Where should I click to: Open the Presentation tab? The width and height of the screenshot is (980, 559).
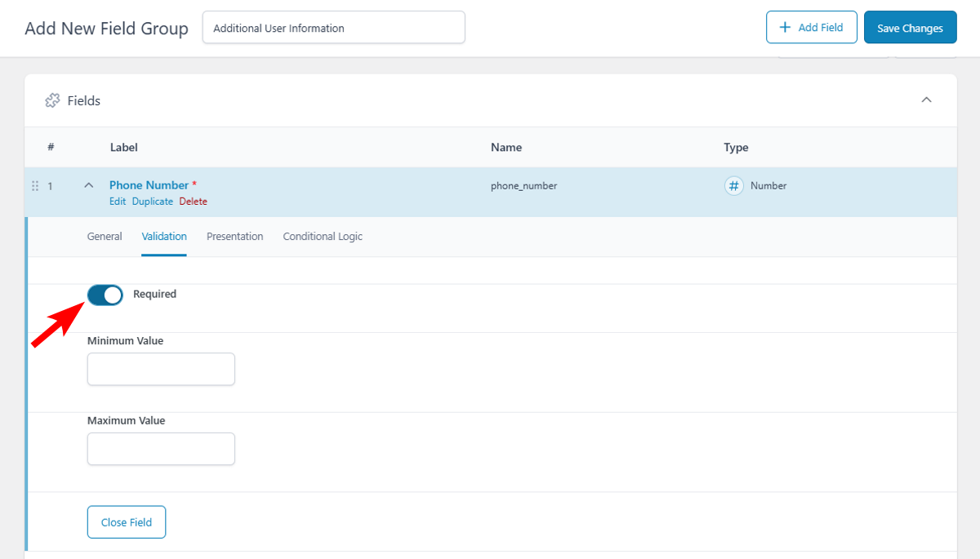pyautogui.click(x=234, y=237)
